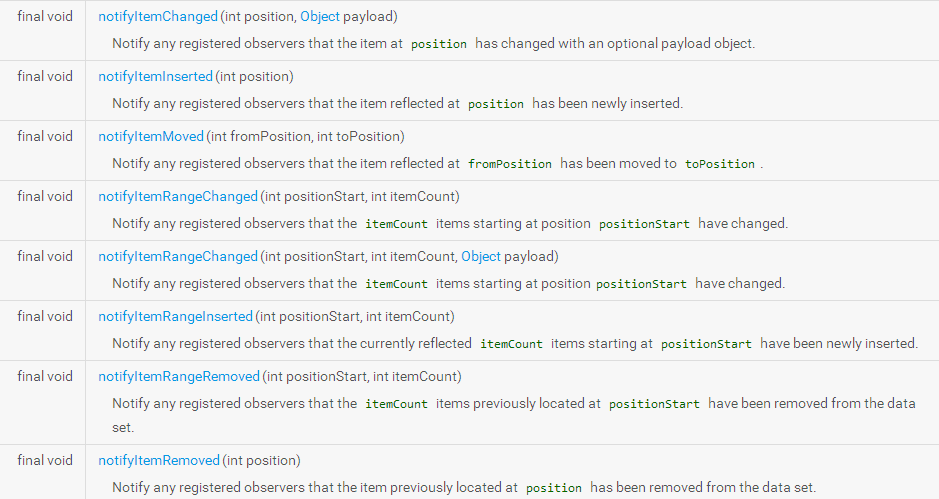Open notifyItemRangeChanged link with Object payload
The height and width of the screenshot is (499, 939).
pos(178,257)
